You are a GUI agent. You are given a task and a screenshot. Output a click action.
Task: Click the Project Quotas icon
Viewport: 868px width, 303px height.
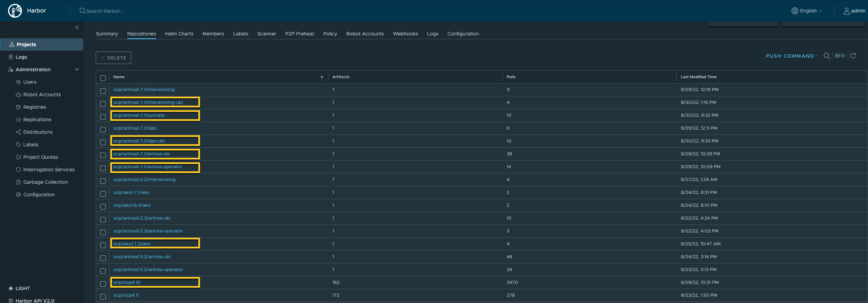(18, 157)
